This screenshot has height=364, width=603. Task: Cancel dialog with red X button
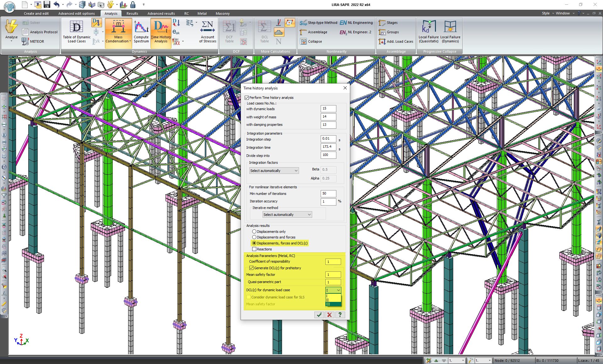click(329, 315)
